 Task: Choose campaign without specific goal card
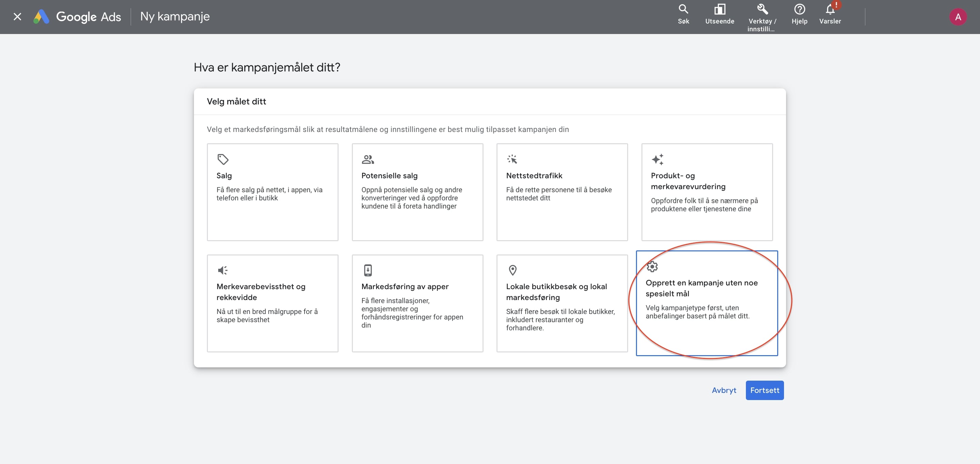click(706, 303)
